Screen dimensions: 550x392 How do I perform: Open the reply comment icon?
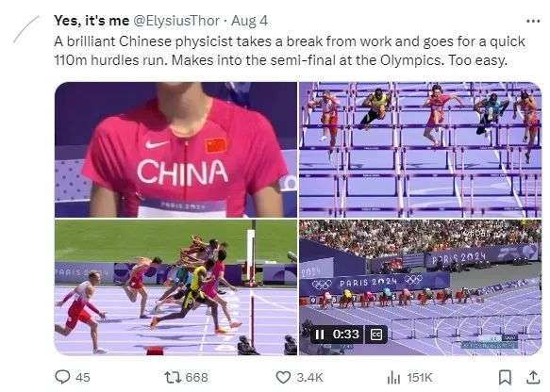[x=62, y=377]
